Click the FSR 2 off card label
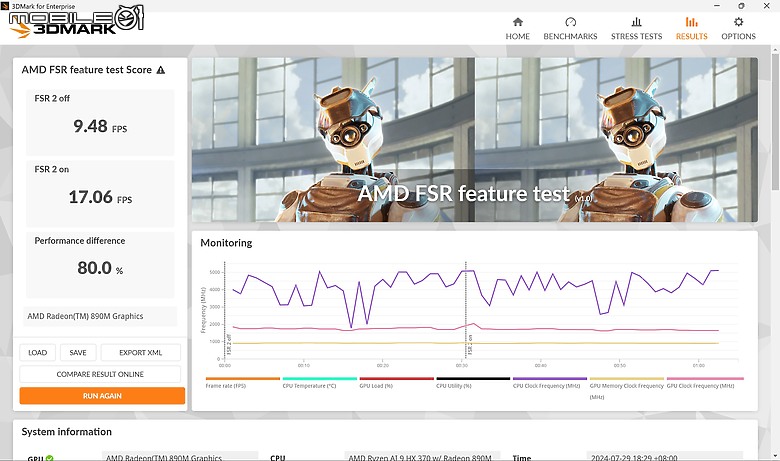The height and width of the screenshot is (461, 780). 52,98
